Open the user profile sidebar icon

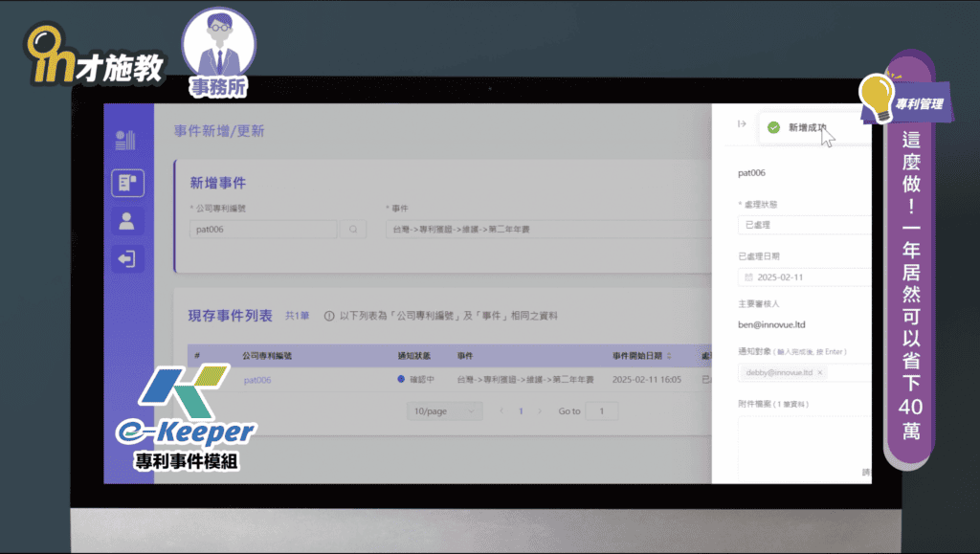[x=128, y=220]
